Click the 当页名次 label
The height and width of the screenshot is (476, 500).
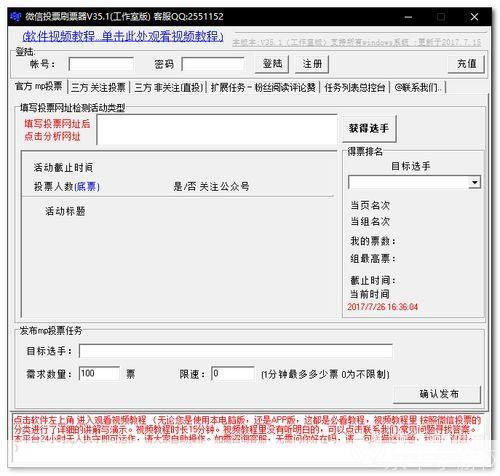coord(370,205)
